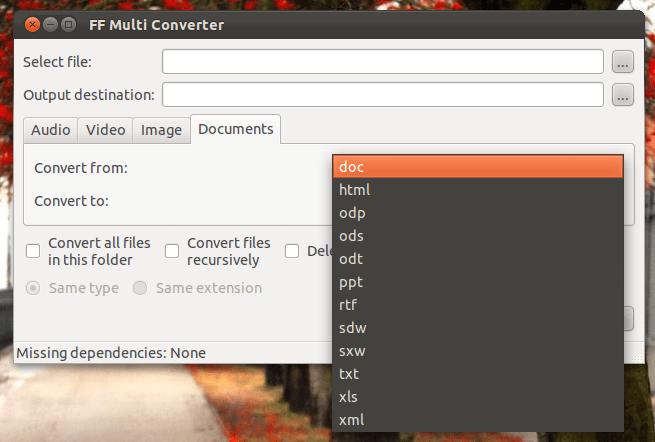The image size is (655, 442).
Task: Choose doc from the format dropdown
Action: 478,166
